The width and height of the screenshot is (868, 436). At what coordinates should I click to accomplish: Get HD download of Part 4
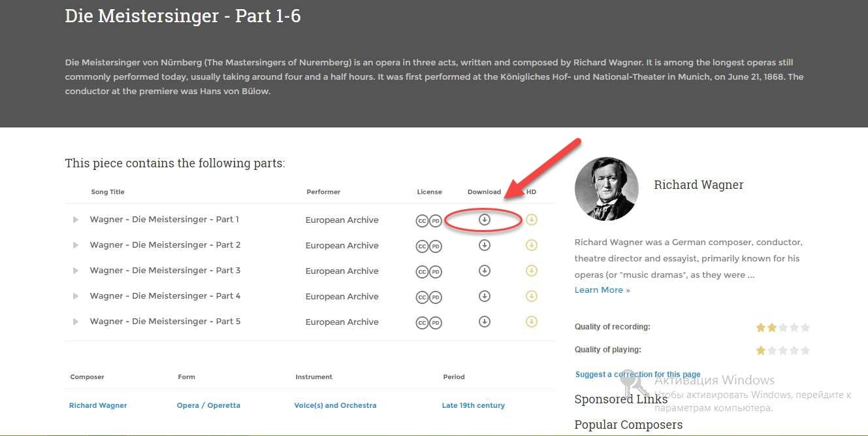532,296
